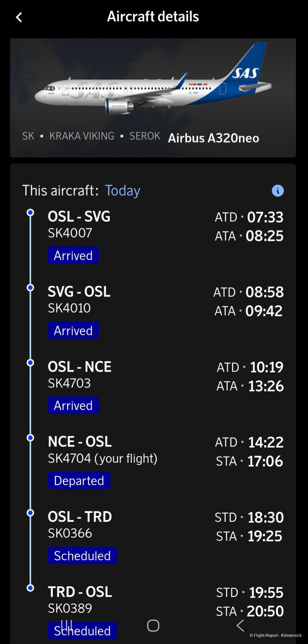The height and width of the screenshot is (644, 308).
Task: Open the OSL - TRD flight SK0366
Action: (80, 525)
